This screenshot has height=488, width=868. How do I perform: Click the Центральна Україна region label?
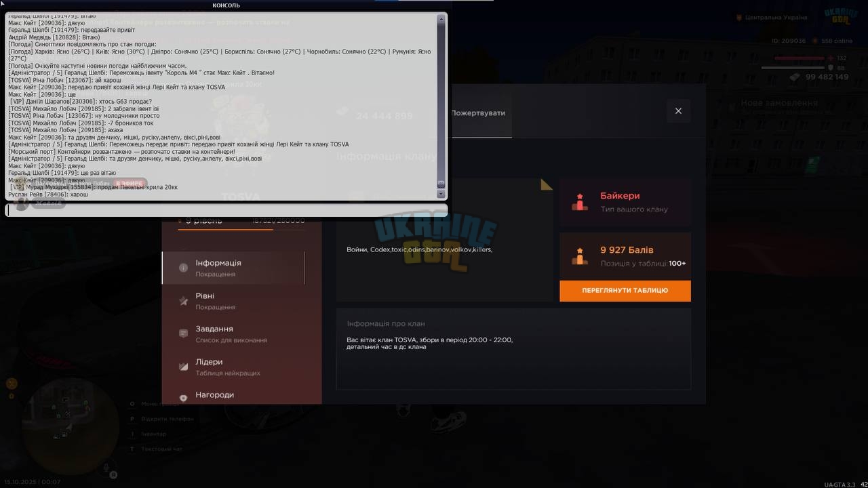point(776,18)
